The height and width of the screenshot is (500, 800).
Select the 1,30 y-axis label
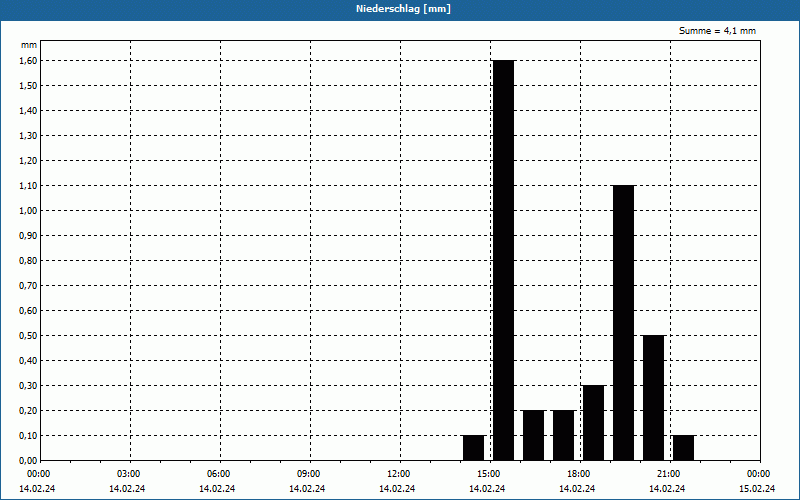point(28,135)
